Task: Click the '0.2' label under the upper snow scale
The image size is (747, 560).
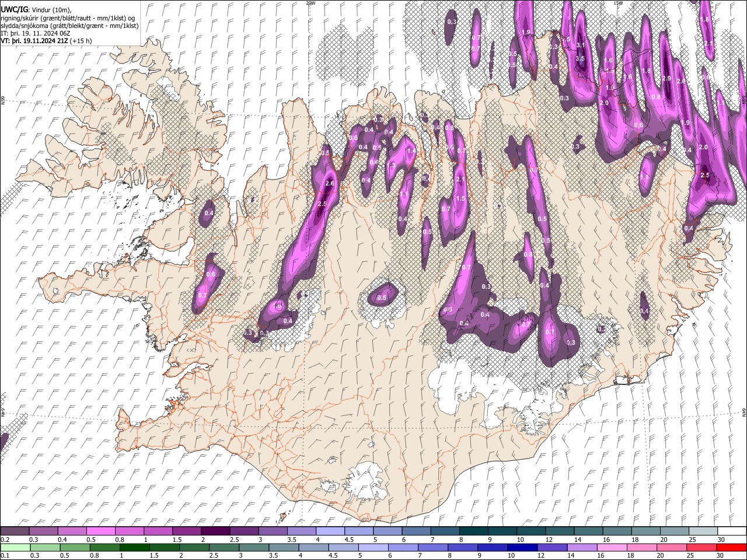Action: tap(4, 540)
